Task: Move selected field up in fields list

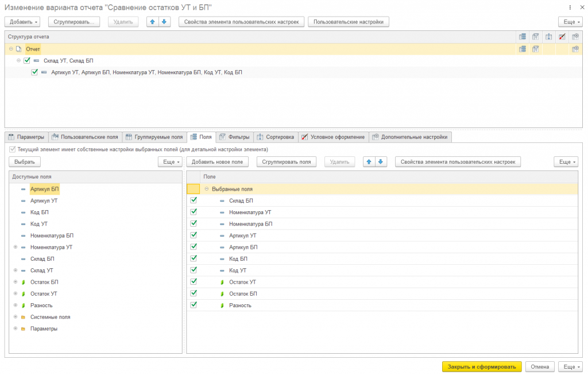Action: [x=369, y=161]
